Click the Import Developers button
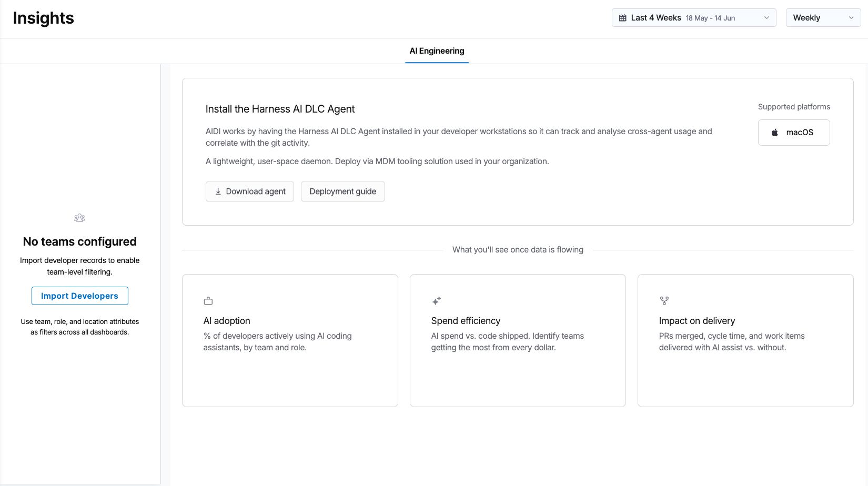 click(80, 296)
